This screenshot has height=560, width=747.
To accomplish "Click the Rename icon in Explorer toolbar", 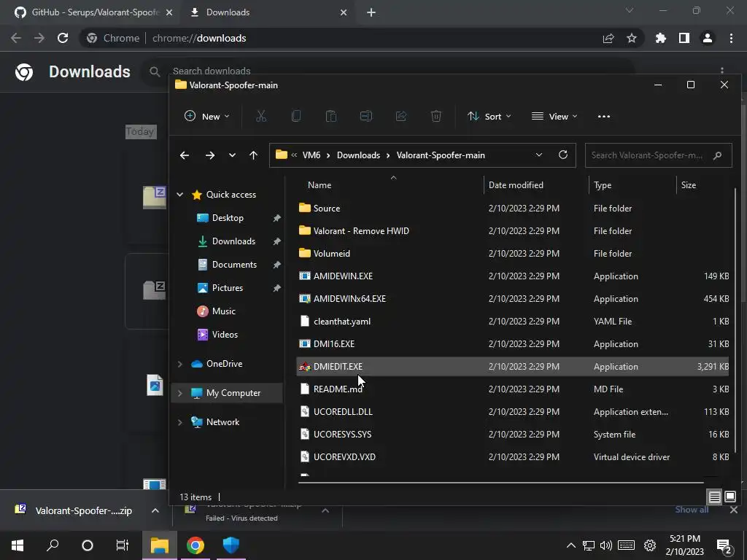I will 366,116.
